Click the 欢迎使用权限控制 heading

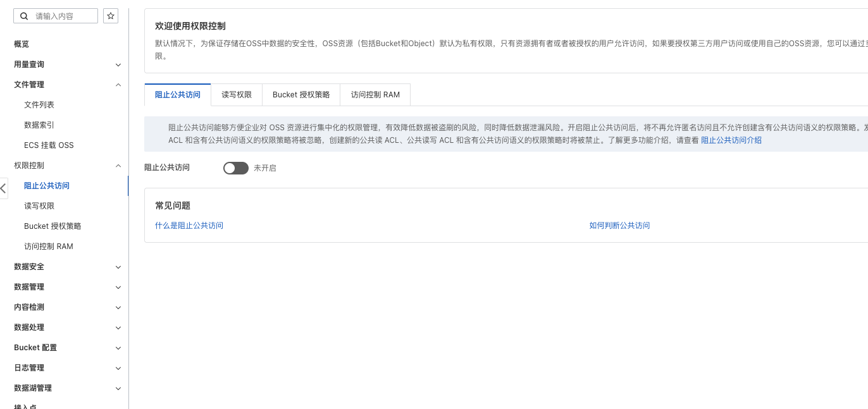tap(190, 26)
